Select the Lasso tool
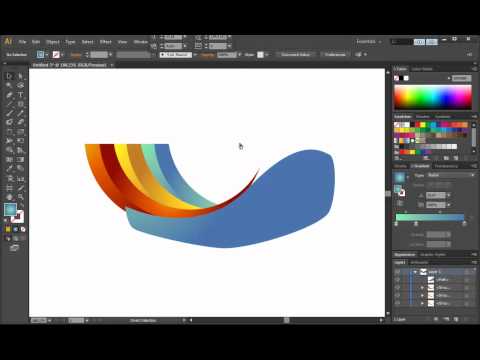480x360 pixels. pos(20,86)
